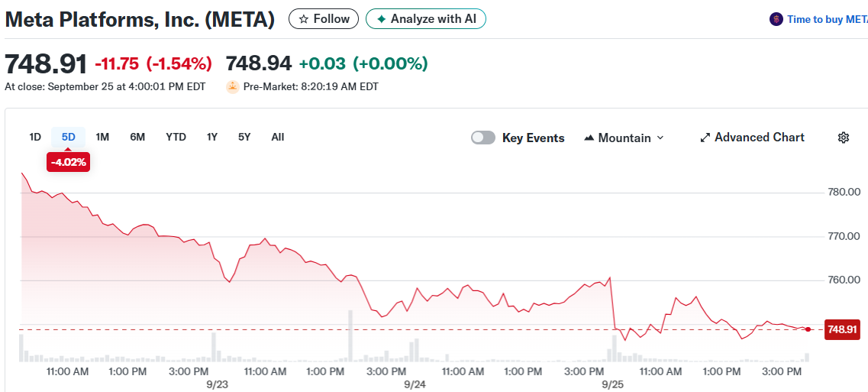Click the 9/24 date label
Viewport: 868px width, 392px height.
coord(414,384)
